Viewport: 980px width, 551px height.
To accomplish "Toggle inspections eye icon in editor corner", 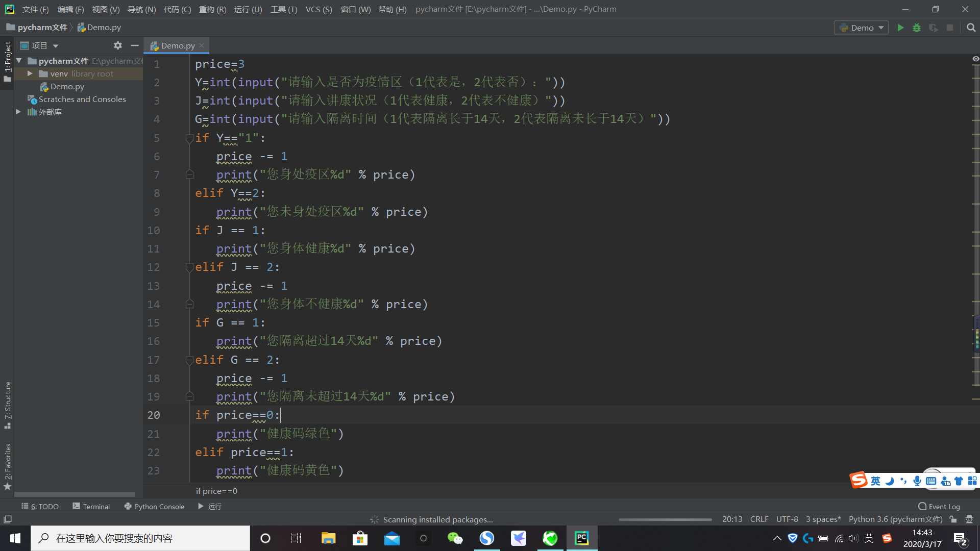I will pyautogui.click(x=975, y=59).
